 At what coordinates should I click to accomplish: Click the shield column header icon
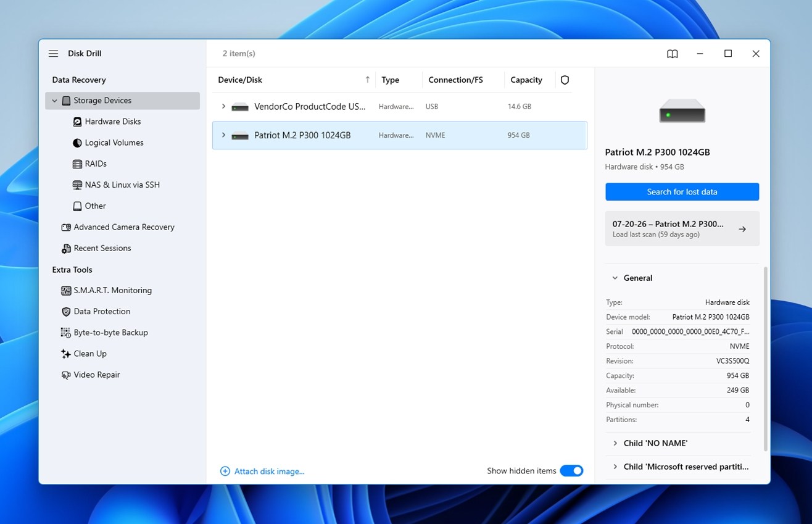click(x=565, y=80)
